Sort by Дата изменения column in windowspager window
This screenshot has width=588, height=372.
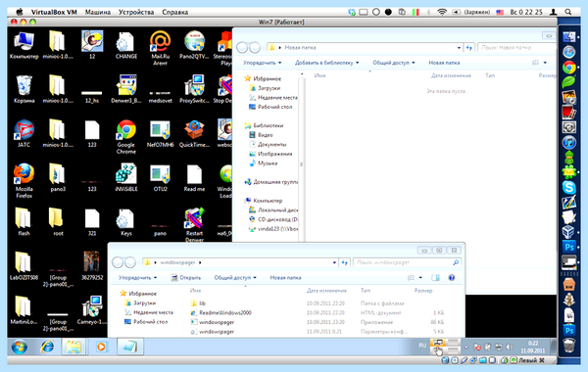point(326,291)
